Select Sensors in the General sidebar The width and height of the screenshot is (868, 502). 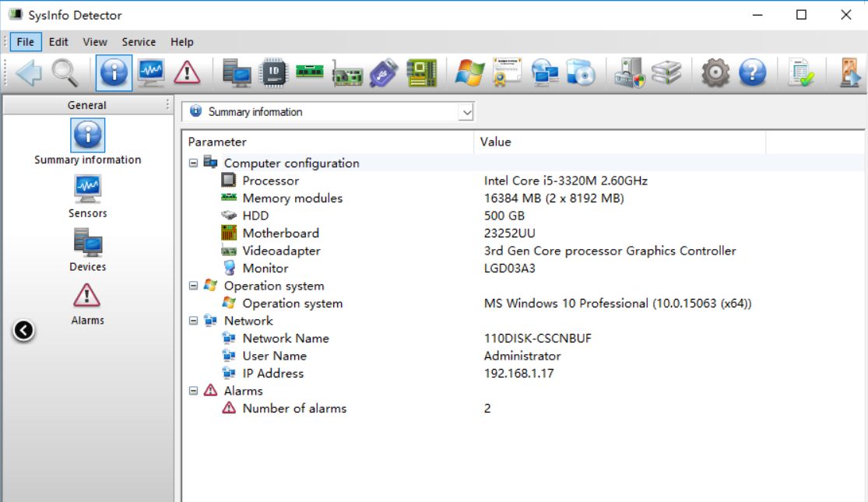(x=87, y=196)
